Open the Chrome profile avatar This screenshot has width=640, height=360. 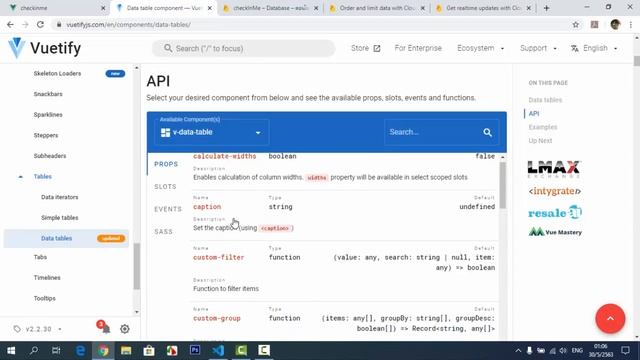[615, 24]
